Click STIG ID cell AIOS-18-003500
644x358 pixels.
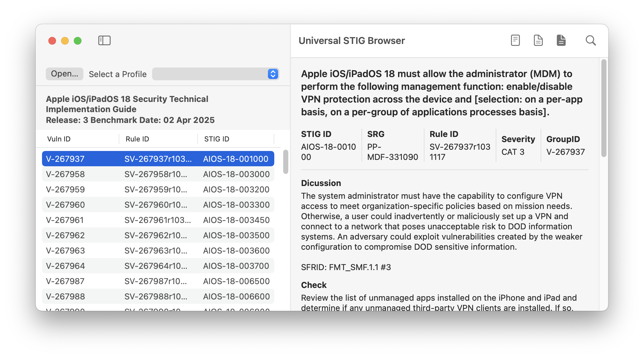pos(236,235)
